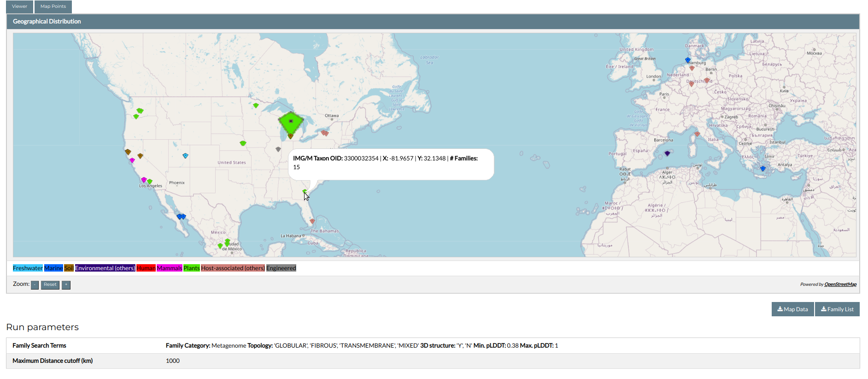The height and width of the screenshot is (379, 868).
Task: Download the Family List
Action: point(837,309)
